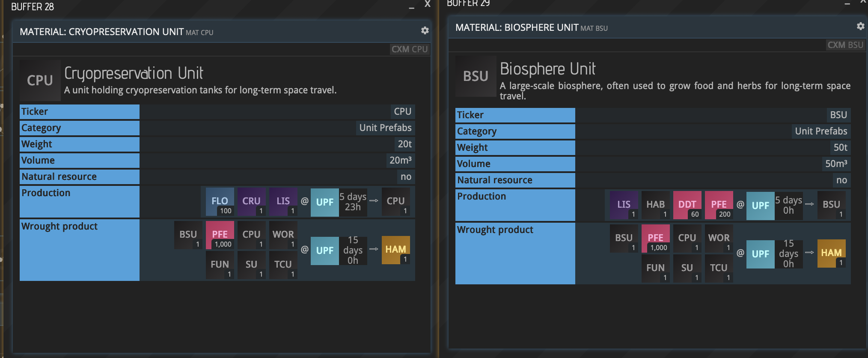Click the CXM BSU link button
The width and height of the screenshot is (868, 358).
coord(845,45)
